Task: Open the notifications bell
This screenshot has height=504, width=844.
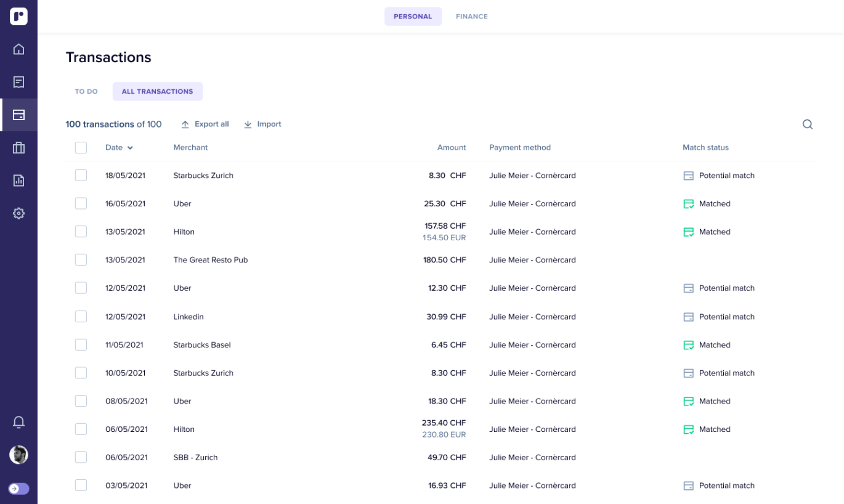Action: click(18, 422)
